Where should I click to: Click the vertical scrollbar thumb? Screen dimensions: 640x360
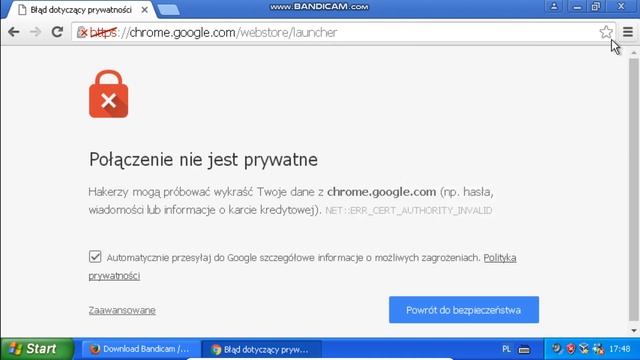tap(633, 189)
